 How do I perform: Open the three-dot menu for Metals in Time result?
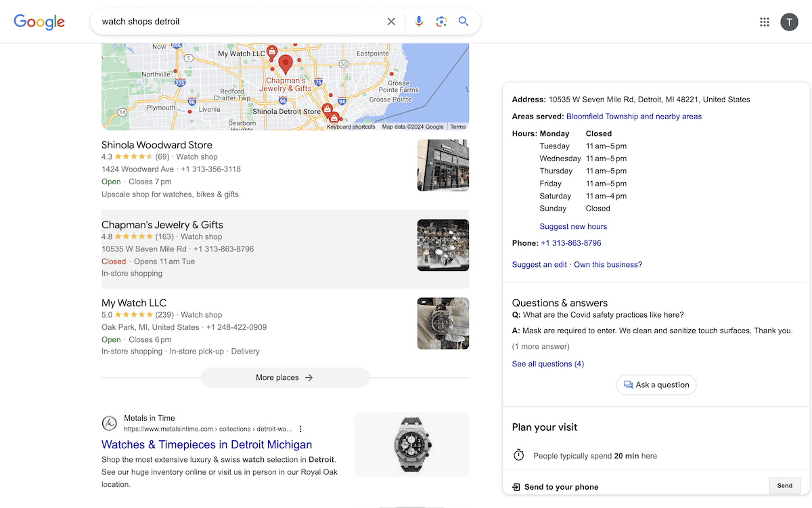click(x=300, y=429)
